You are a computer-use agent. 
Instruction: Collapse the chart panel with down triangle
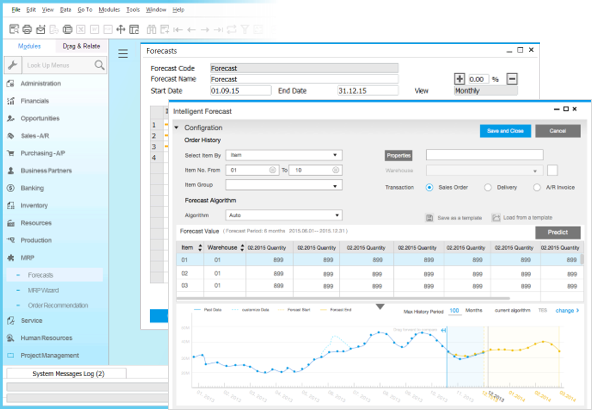(x=380, y=307)
